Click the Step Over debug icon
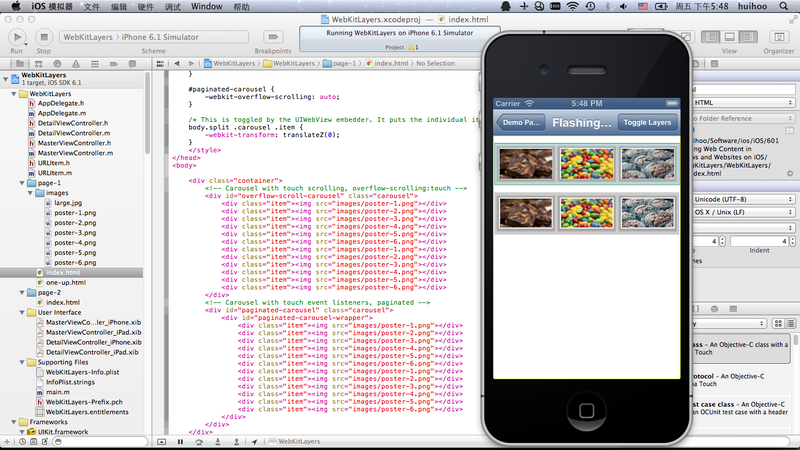 [197, 441]
